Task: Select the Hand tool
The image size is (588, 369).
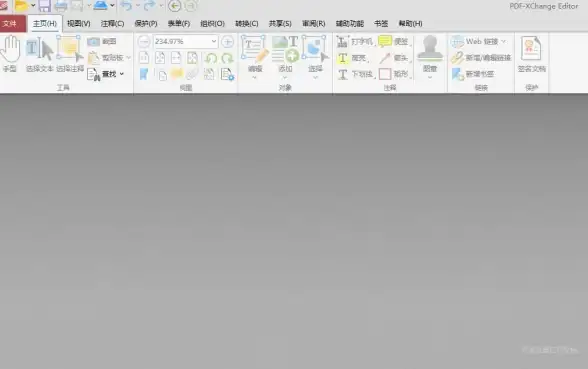Action: click(10, 54)
